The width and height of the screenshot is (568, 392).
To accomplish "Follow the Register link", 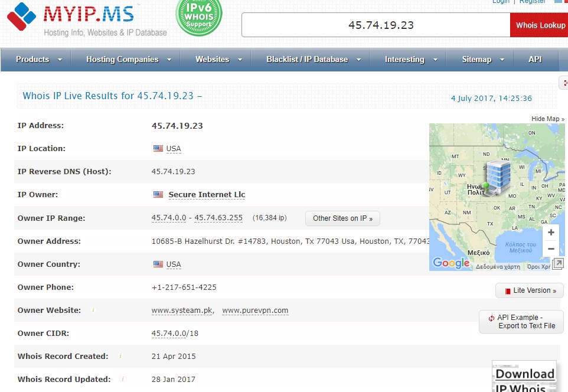I will pyautogui.click(x=532, y=2).
